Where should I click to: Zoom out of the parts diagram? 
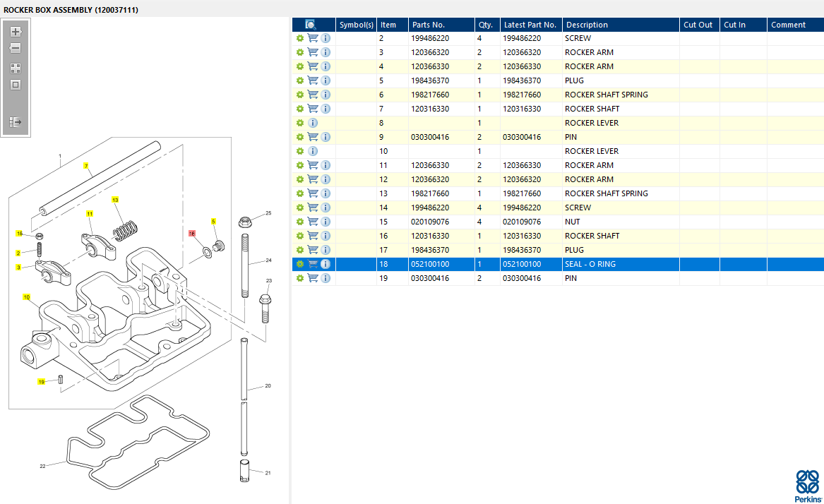click(16, 49)
